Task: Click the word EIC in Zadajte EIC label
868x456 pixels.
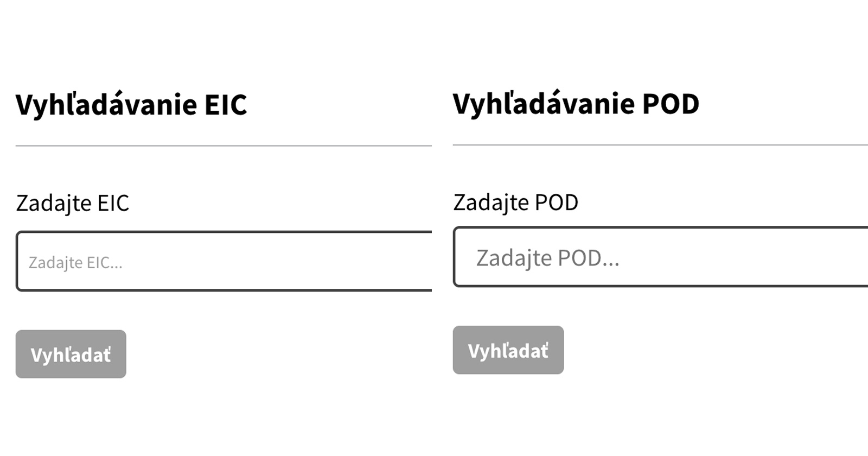Action: click(x=113, y=203)
